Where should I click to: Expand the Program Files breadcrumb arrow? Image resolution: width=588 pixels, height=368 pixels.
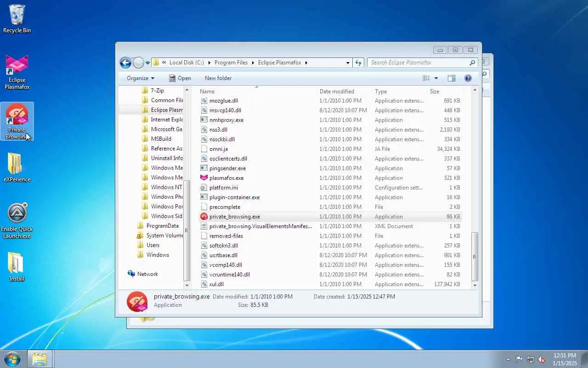(253, 63)
